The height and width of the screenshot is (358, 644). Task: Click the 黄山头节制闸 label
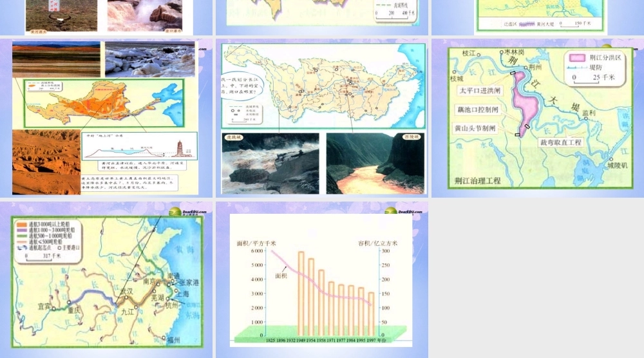pyautogui.click(x=475, y=128)
